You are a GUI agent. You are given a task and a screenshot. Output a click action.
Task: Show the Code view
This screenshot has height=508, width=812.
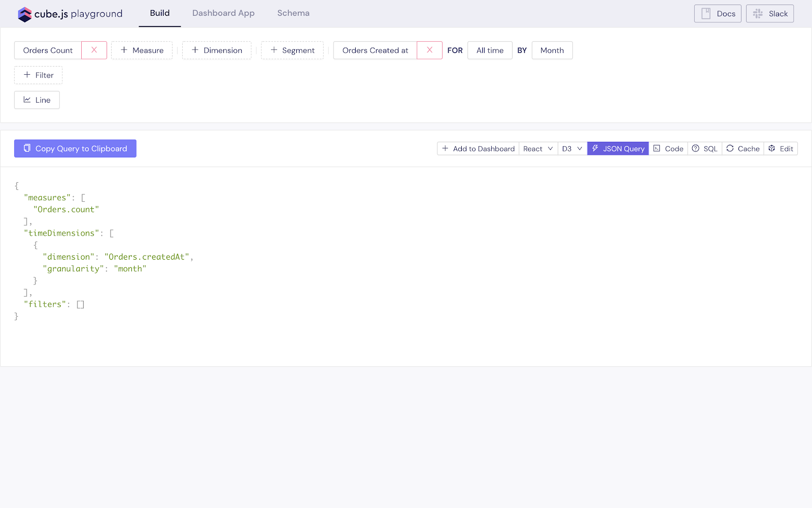[668, 148]
